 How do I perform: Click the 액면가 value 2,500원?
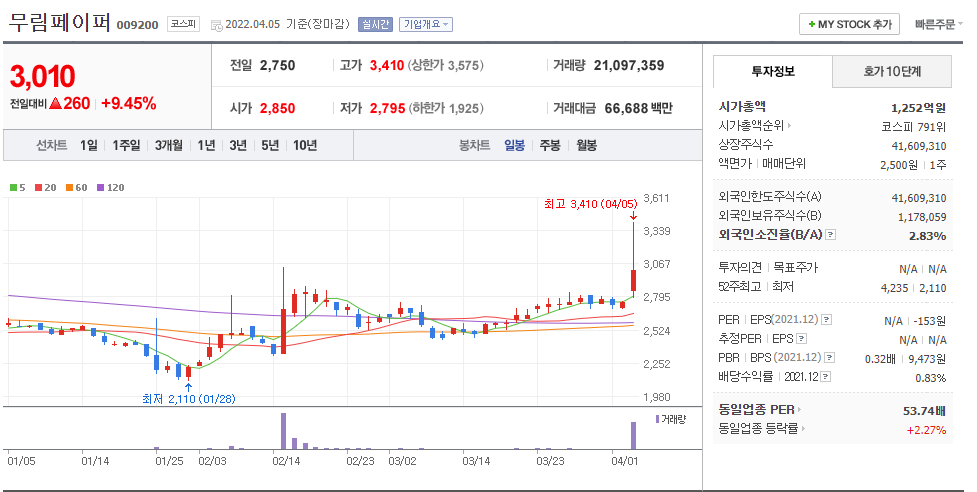[899, 165]
